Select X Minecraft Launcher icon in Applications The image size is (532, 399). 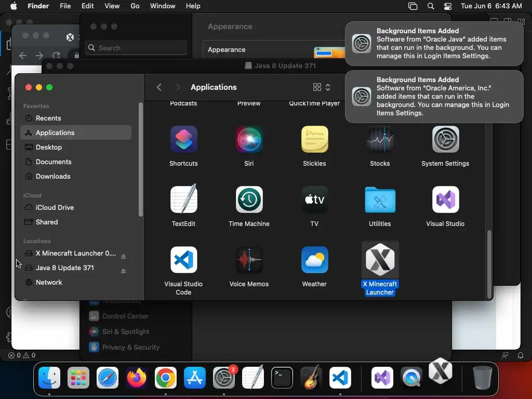380,260
